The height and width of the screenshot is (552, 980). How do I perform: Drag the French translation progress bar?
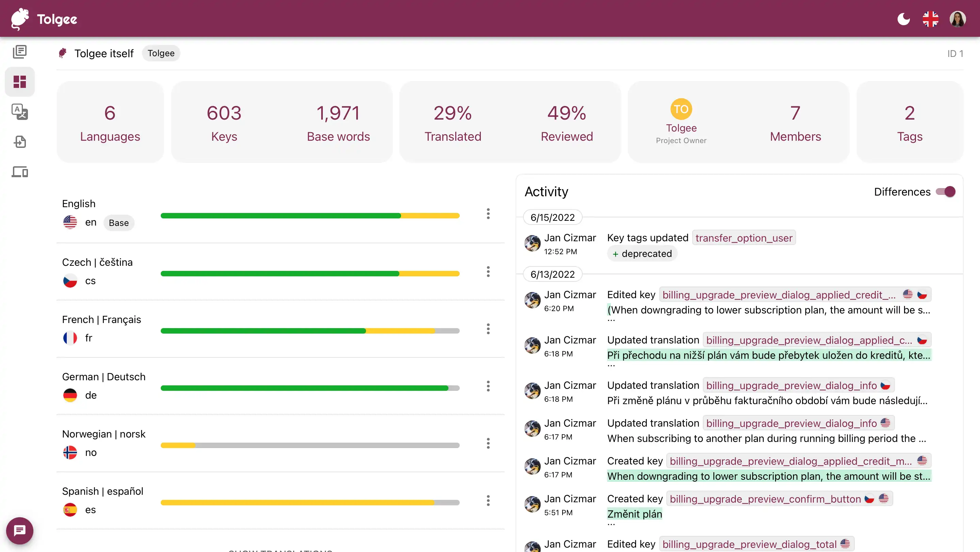[310, 331]
